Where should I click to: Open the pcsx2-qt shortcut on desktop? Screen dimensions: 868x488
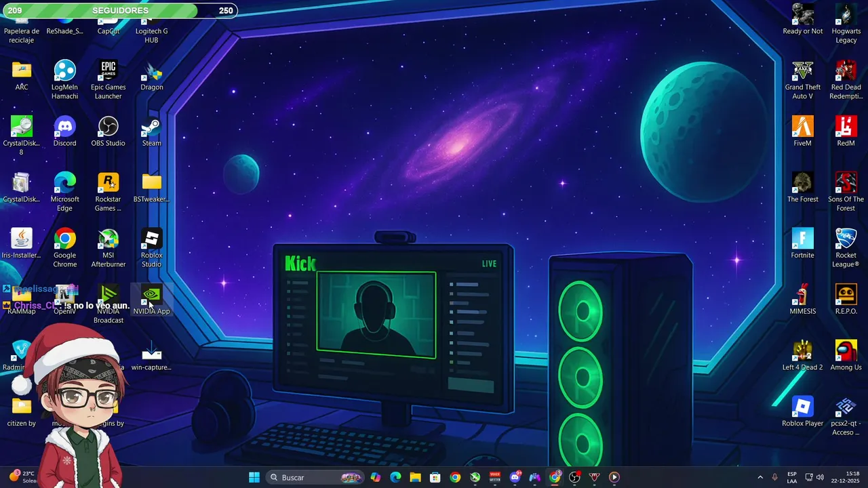(x=846, y=418)
